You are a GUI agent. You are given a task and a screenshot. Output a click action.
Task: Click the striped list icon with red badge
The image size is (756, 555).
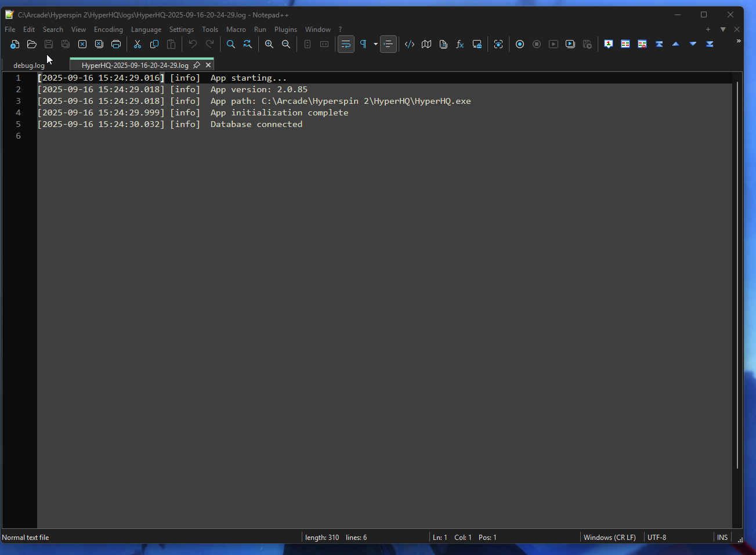click(x=642, y=44)
